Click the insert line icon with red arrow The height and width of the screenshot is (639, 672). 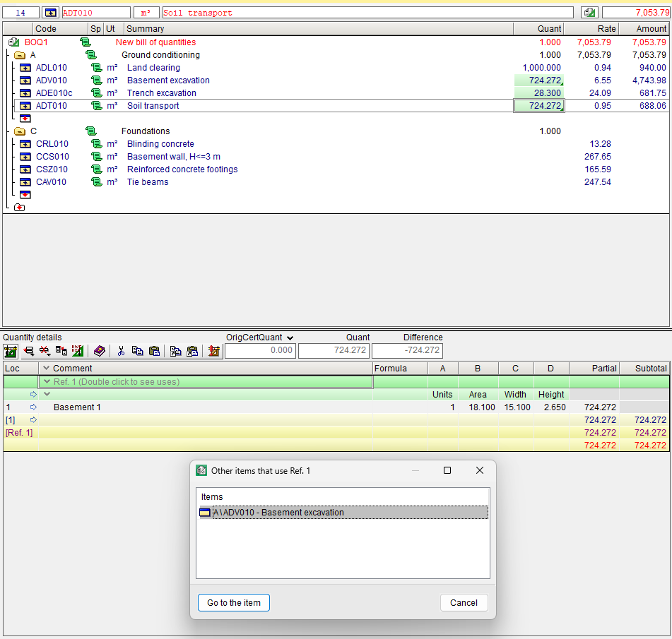coord(29,351)
